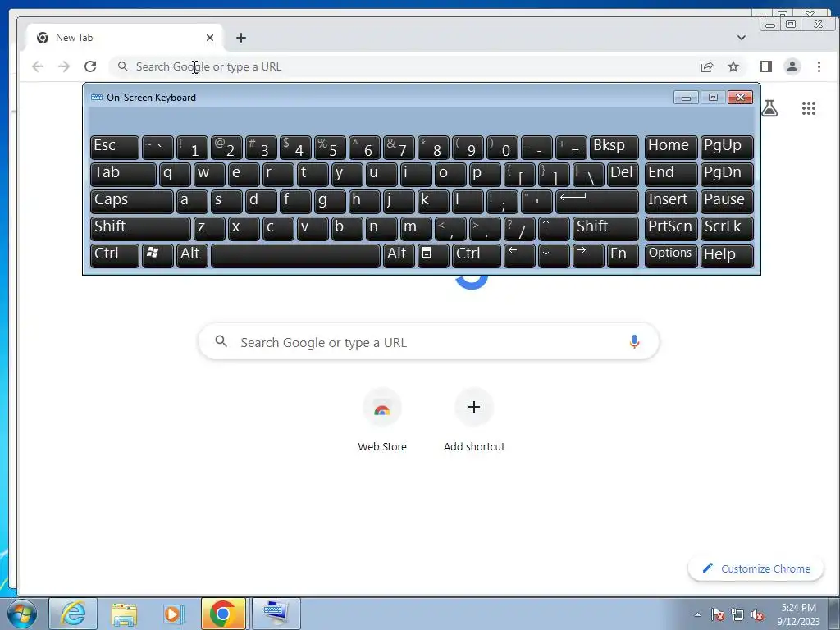Open the Web Store shortcut
The image size is (840, 630).
(382, 421)
